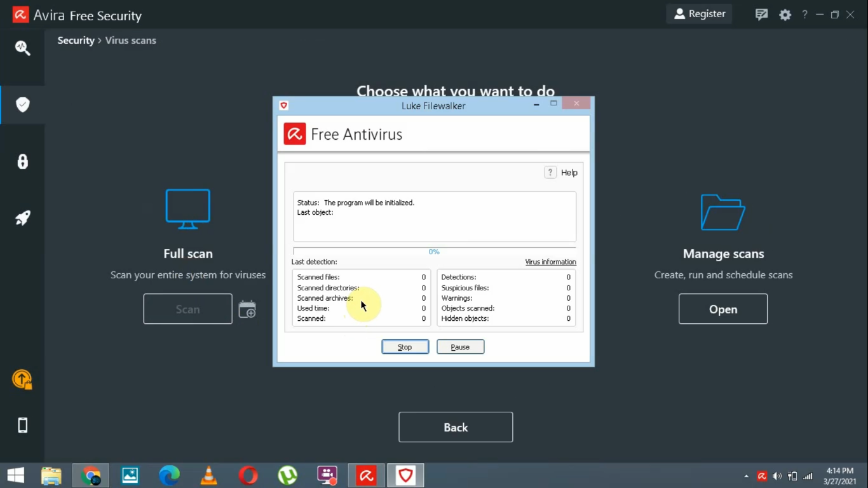Open Microsoft Edge from taskbar
The height and width of the screenshot is (488, 868).
pos(169,475)
